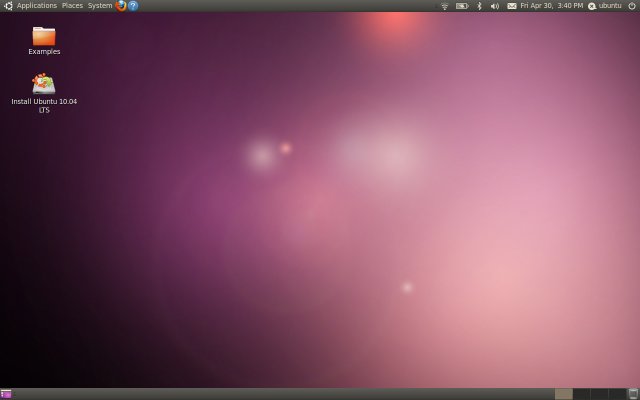Click the Show Desktop button in the bottom panel

pyautogui.click(x=6, y=394)
